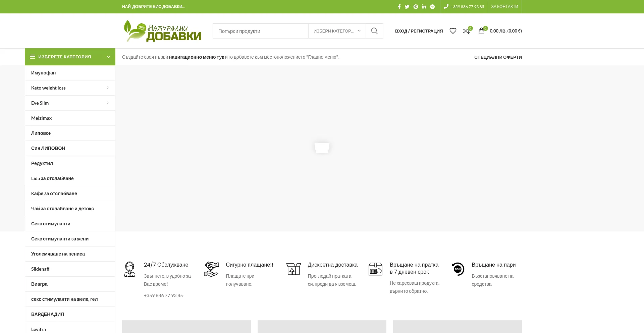The height and width of the screenshot is (333, 644).
Task: Open the shopping cart bag icon
Action: click(x=481, y=31)
